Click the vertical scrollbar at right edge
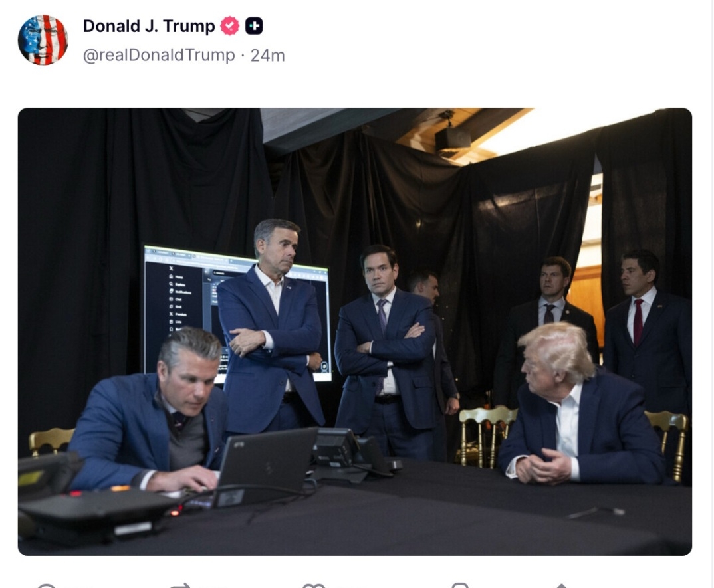The image size is (714, 588). coord(712,294)
